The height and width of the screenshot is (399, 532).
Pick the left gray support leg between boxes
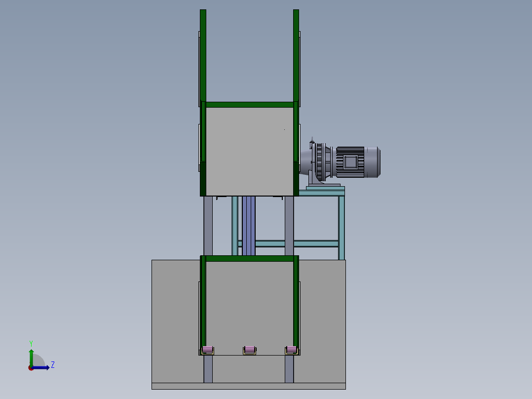pos(208,226)
